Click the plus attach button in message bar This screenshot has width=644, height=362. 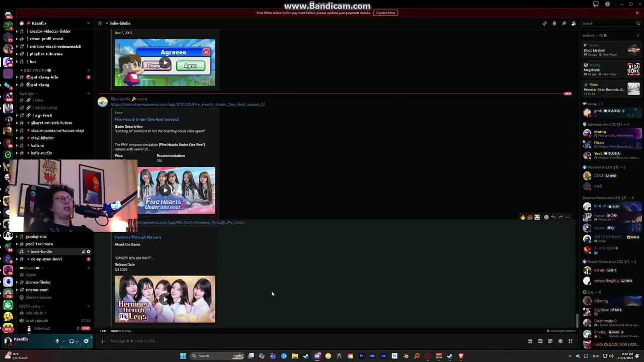coord(102,341)
